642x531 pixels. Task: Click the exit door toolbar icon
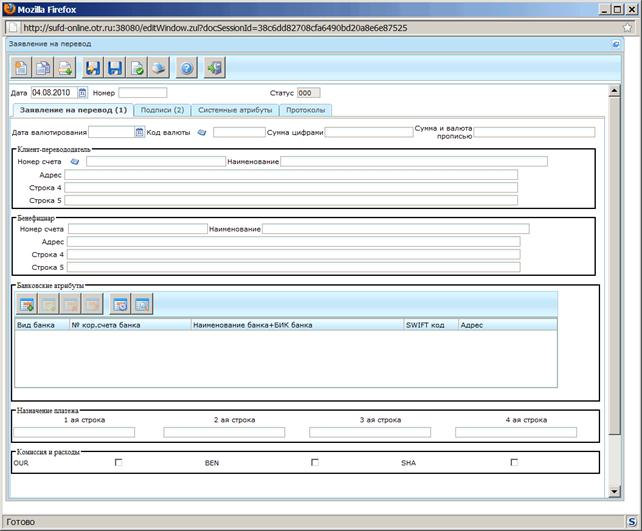215,68
